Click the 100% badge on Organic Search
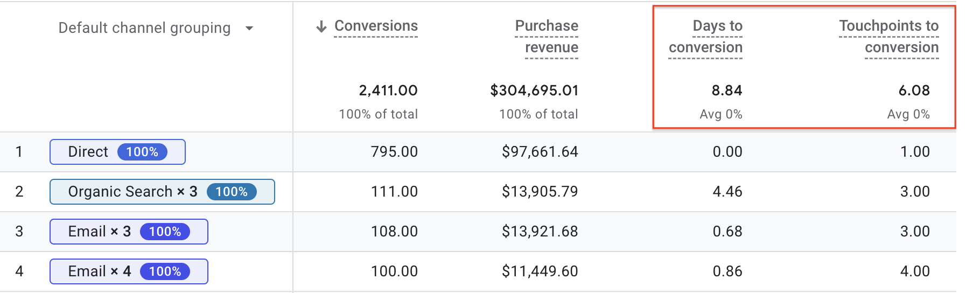The image size is (980, 293). (x=232, y=192)
